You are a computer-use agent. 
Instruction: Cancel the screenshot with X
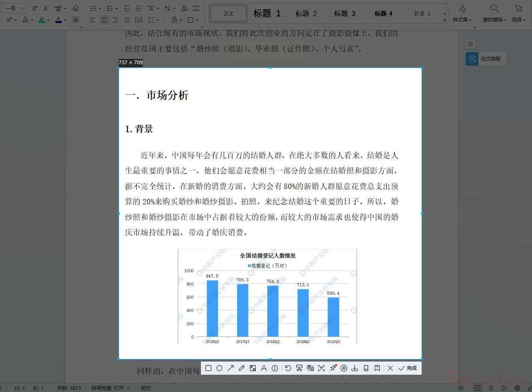tap(390, 368)
